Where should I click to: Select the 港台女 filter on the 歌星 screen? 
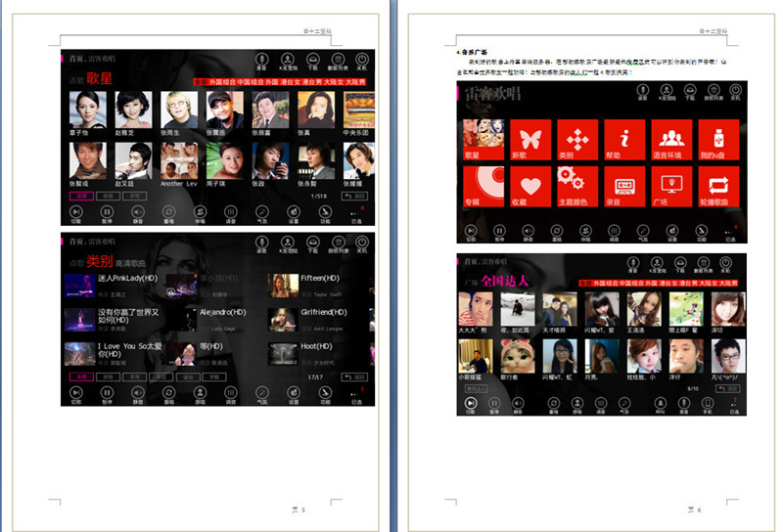tap(290, 82)
